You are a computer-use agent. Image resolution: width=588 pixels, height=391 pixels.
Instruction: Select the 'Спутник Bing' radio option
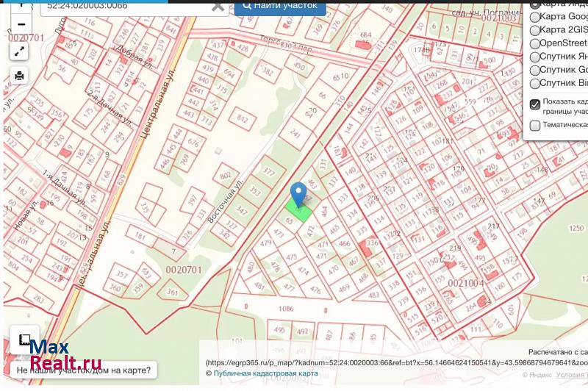[534, 84]
